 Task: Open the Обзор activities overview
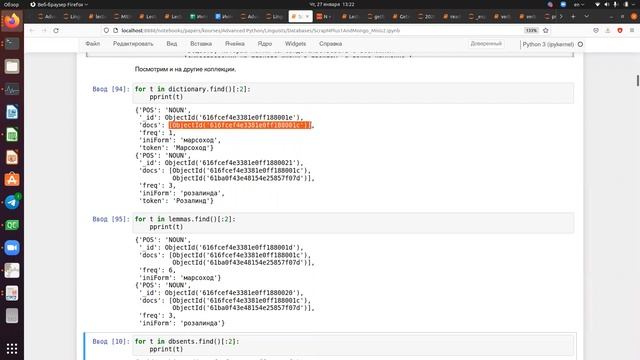pos(11,4)
